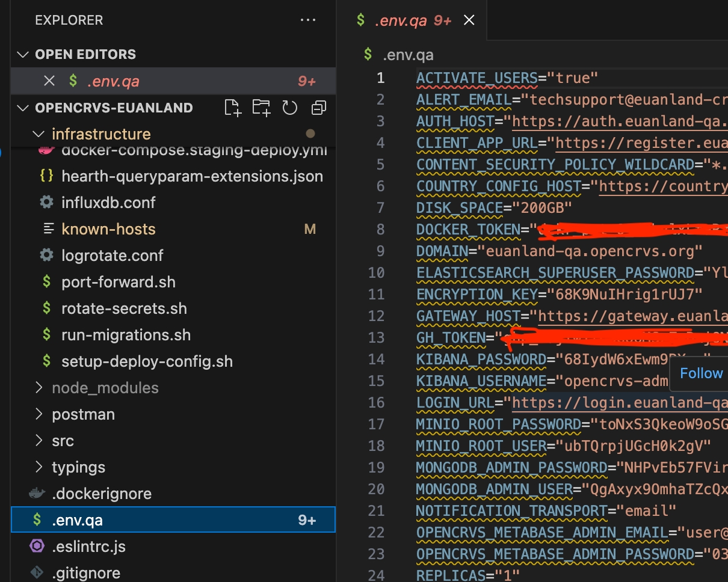Open rotate-secrets.sh script file

pos(124,308)
